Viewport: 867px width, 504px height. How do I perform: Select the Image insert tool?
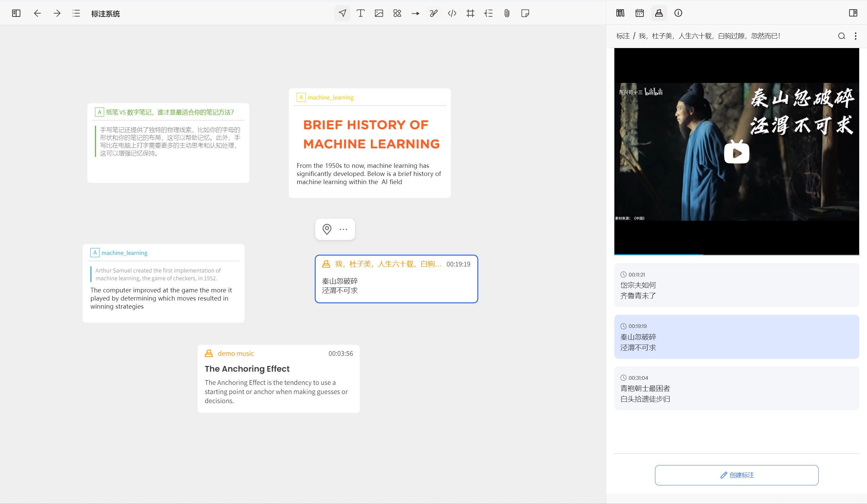point(379,14)
